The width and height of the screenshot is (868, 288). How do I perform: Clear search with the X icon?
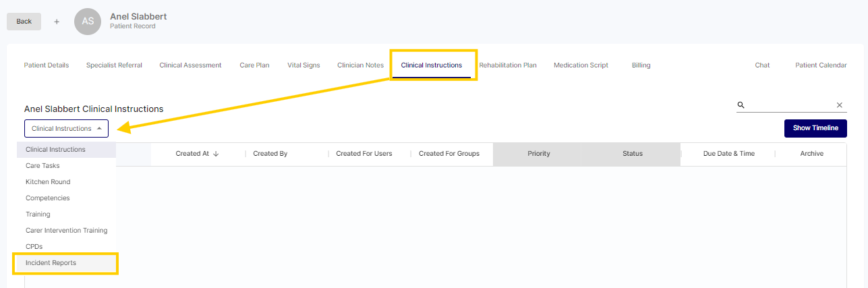(x=840, y=105)
